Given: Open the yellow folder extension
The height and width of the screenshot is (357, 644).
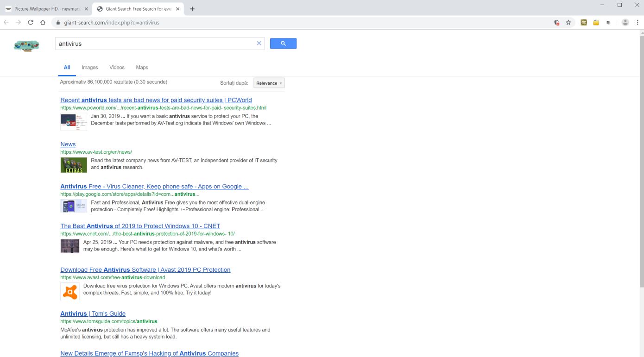Looking at the screenshot, I should point(596,22).
